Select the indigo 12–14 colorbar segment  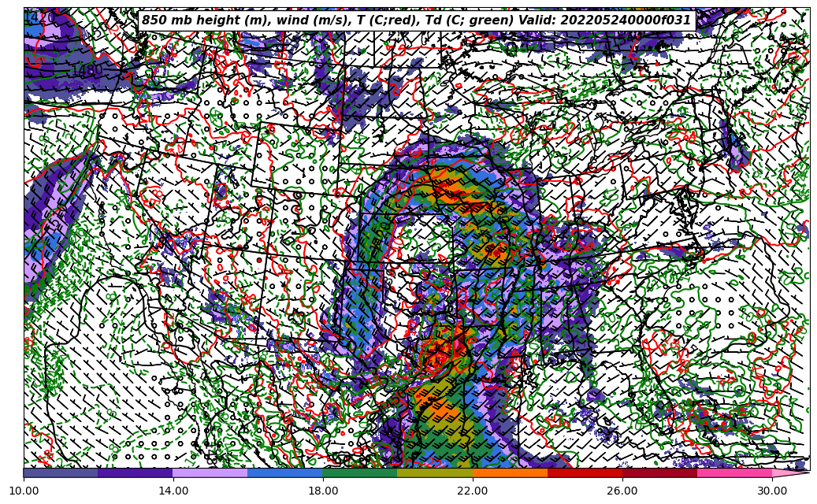tap(136, 472)
